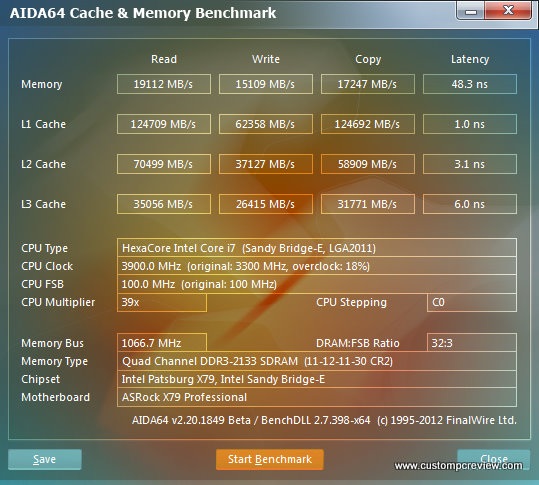Click the L3 Cache Latency 6.0 ns field
The image size is (539, 485).
470,204
